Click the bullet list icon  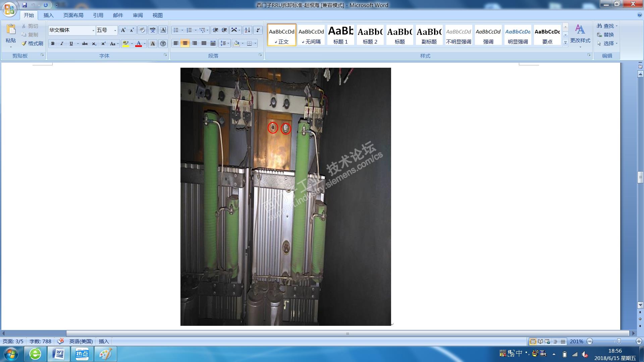coord(176,30)
